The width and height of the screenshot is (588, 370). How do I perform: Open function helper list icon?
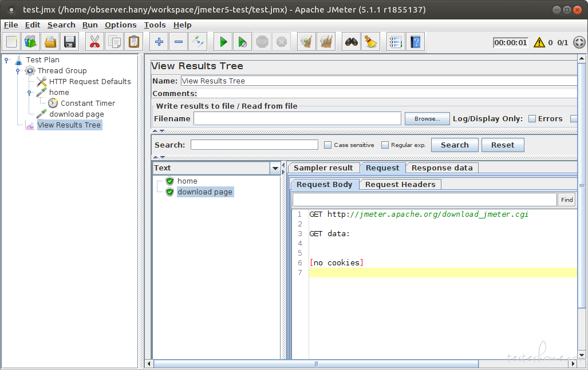click(x=396, y=42)
